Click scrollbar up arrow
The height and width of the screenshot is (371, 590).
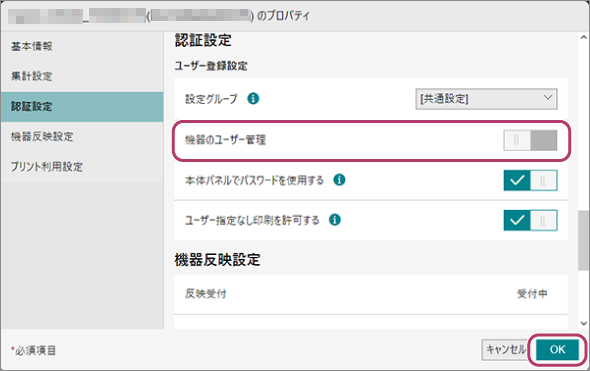click(x=583, y=37)
